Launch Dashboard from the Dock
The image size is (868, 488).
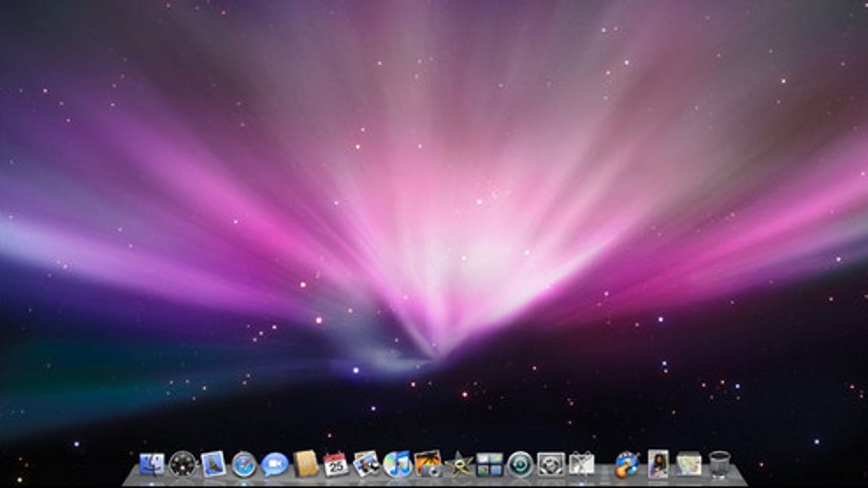click(182, 463)
